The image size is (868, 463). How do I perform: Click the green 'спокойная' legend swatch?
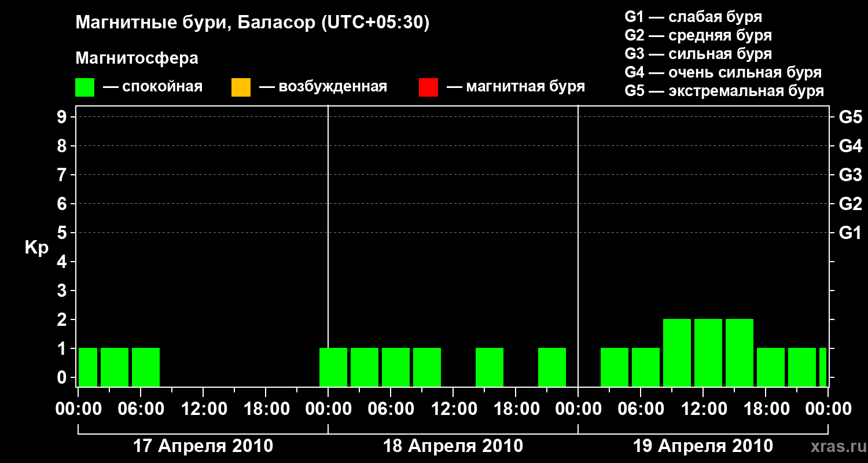85,87
